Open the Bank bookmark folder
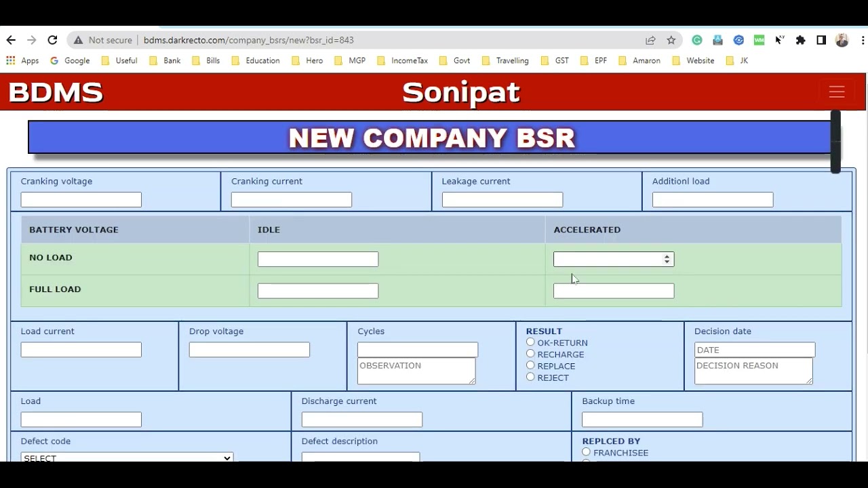 165,60
